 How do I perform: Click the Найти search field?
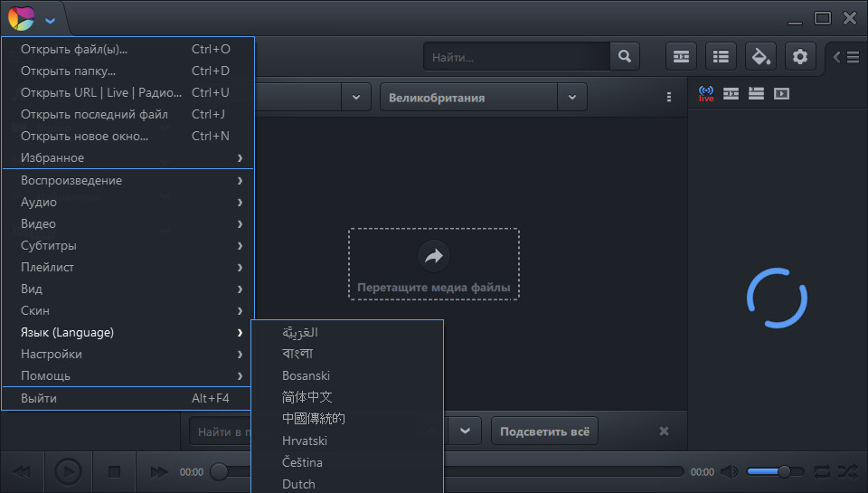[516, 56]
